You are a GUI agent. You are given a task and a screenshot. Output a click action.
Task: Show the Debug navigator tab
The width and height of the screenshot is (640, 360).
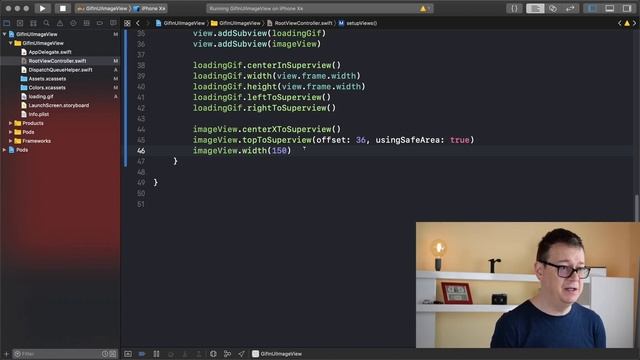[87, 23]
